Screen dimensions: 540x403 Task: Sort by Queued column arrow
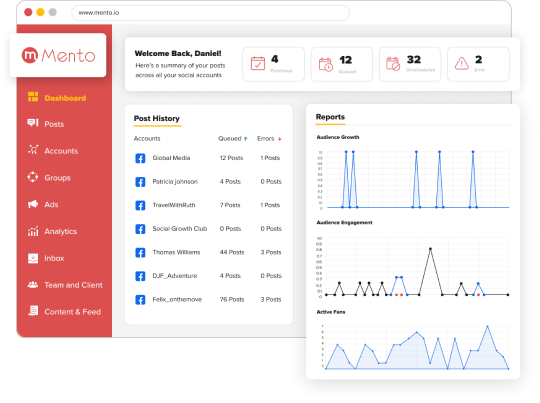(x=246, y=139)
